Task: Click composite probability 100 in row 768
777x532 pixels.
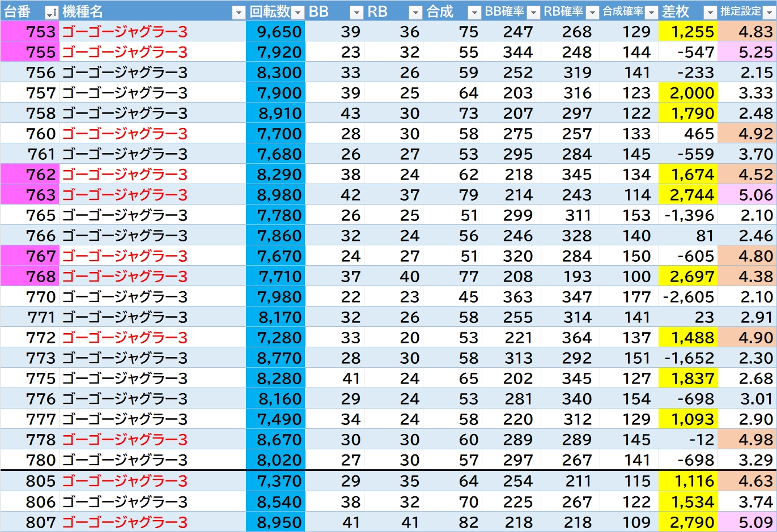Action: [630, 276]
